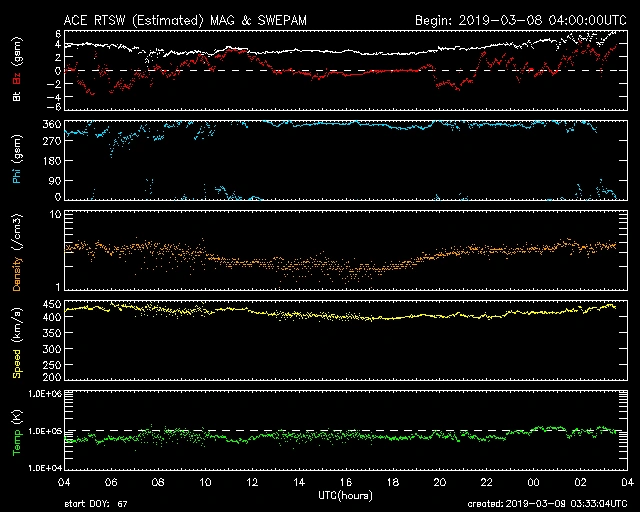The width and height of the screenshot is (640, 512).
Task: Click the 12 hour tick on time axis
Action: pos(252,483)
